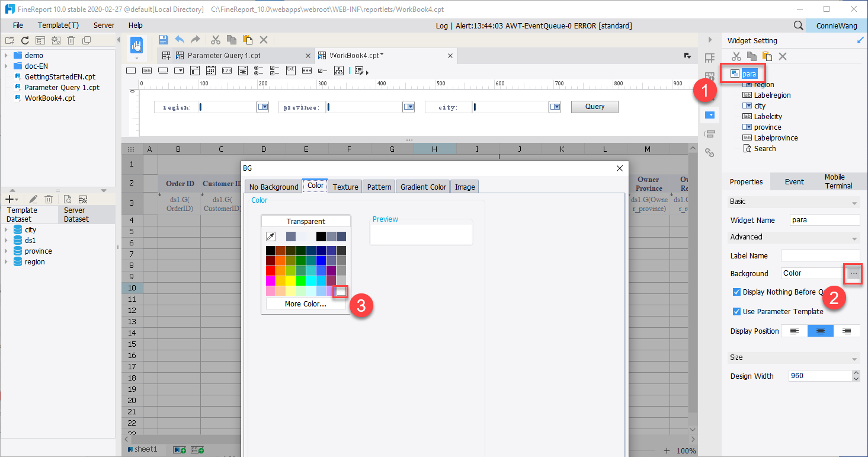Screen dimensions: 868x457
Task: Uncheck Use Parameter Template
Action: click(737, 311)
